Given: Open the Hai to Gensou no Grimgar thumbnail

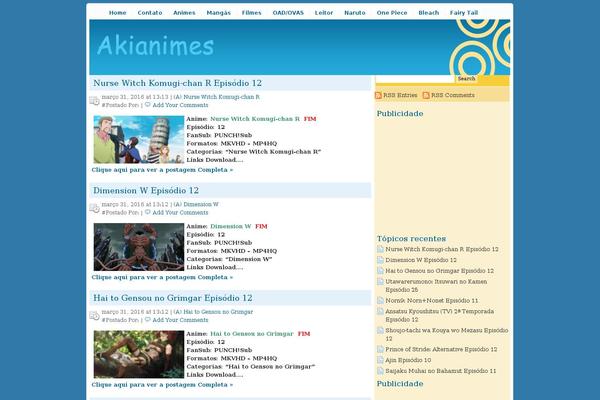Looking at the screenshot, I should [x=139, y=354].
